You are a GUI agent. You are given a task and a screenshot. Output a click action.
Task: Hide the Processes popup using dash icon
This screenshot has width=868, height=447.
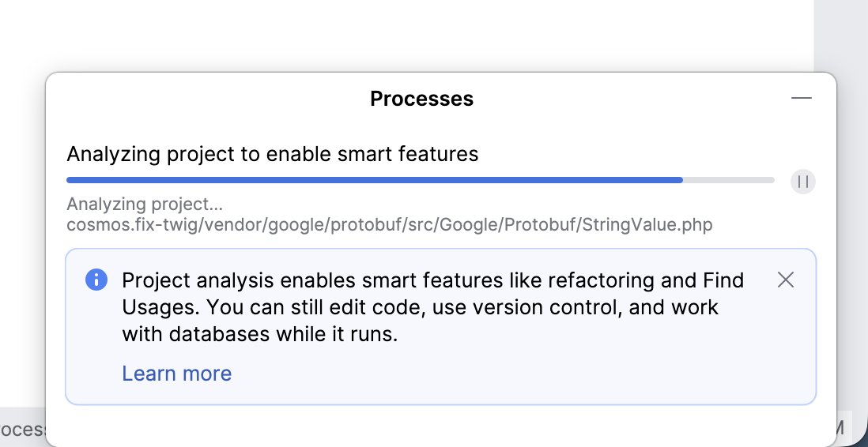[x=801, y=99]
